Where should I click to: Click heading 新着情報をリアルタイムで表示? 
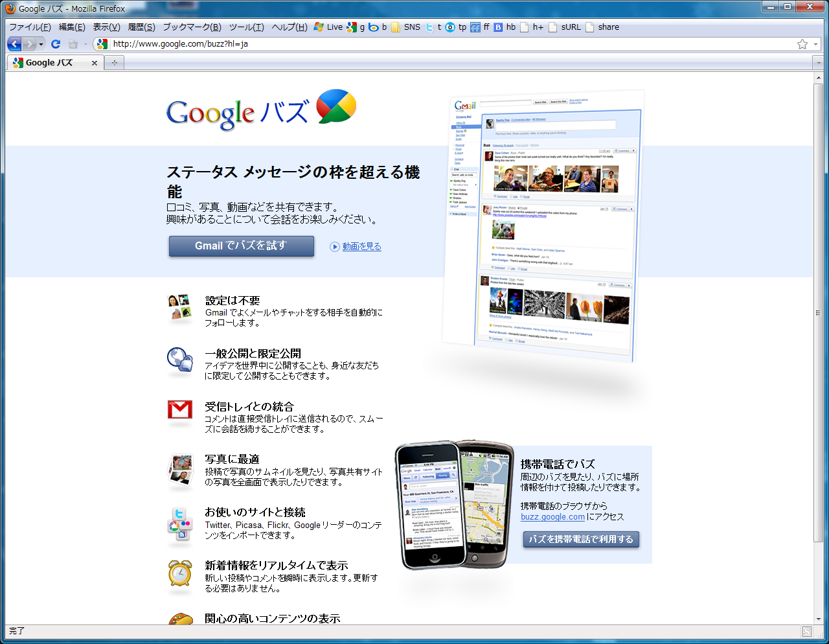(x=277, y=566)
